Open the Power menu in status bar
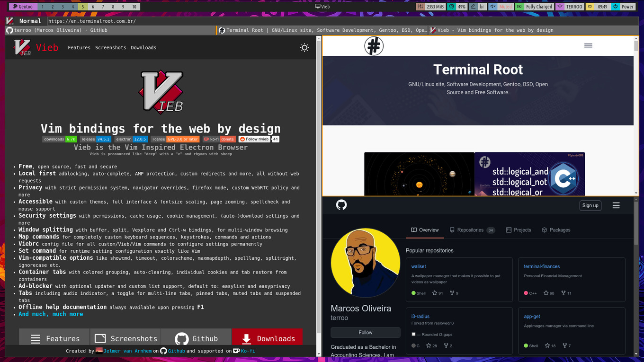The width and height of the screenshot is (644, 362). coord(623,7)
